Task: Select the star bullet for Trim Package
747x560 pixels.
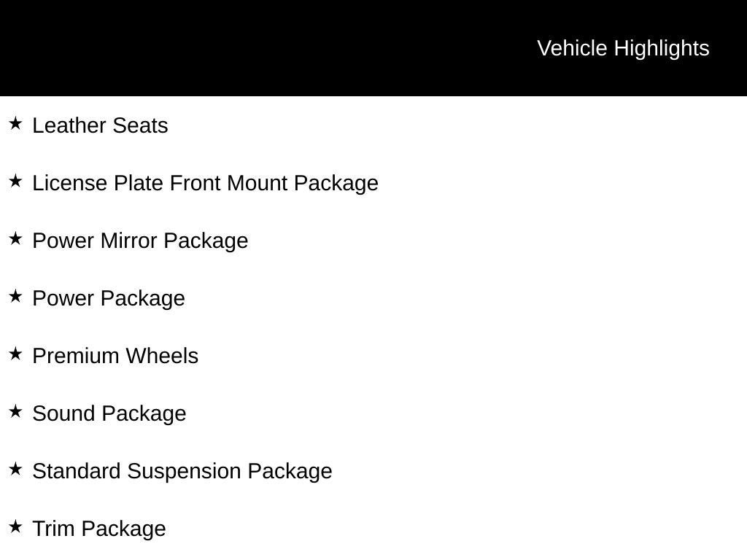Action: pos(15,526)
